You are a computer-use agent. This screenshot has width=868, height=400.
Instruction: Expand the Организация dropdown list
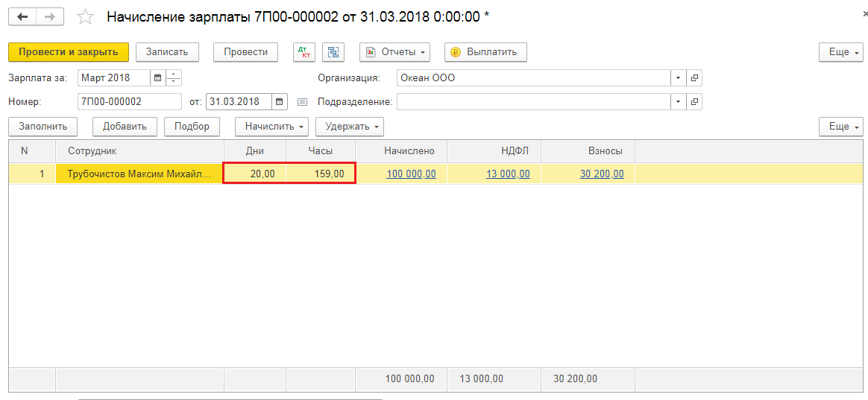pos(678,77)
